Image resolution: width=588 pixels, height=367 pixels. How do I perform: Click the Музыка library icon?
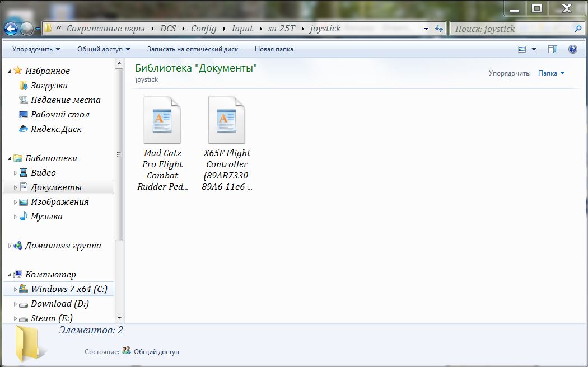24,217
